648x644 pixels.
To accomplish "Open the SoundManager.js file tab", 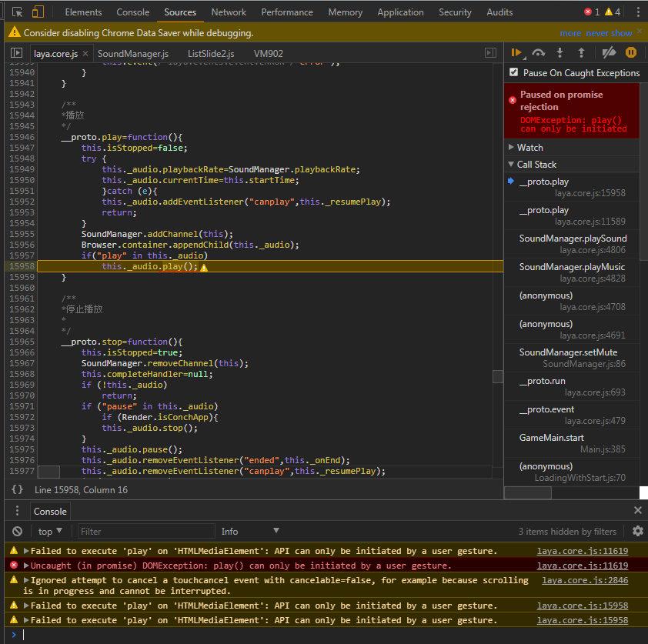I will pos(132,53).
